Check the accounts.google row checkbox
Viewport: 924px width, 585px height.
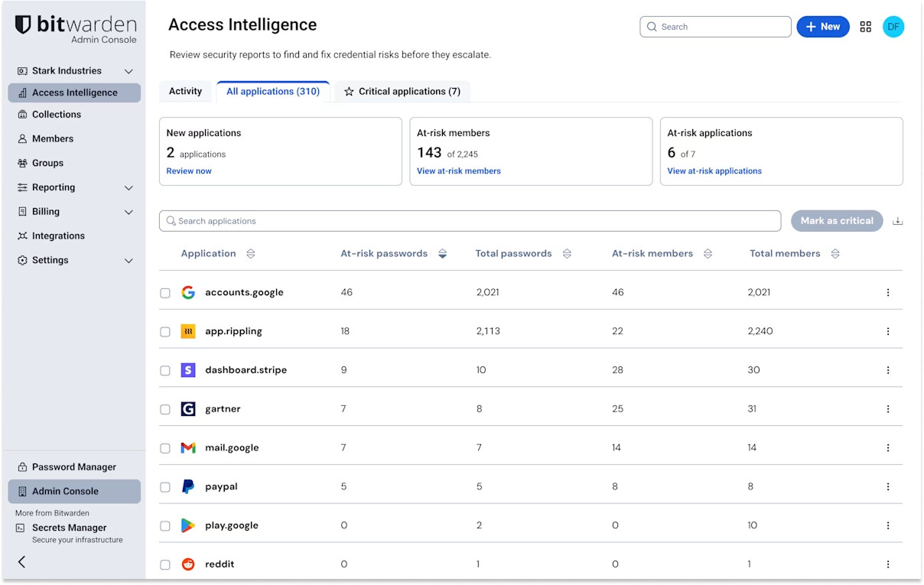point(164,292)
